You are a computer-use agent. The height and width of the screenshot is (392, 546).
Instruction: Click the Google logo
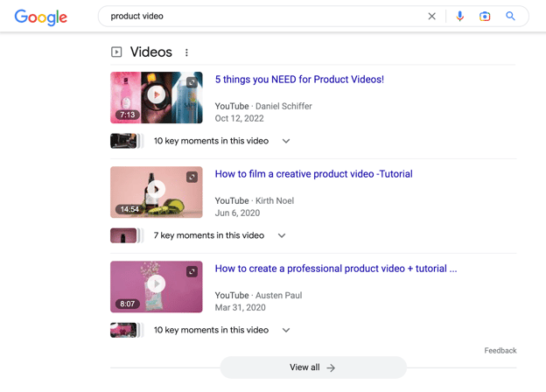coord(41,17)
